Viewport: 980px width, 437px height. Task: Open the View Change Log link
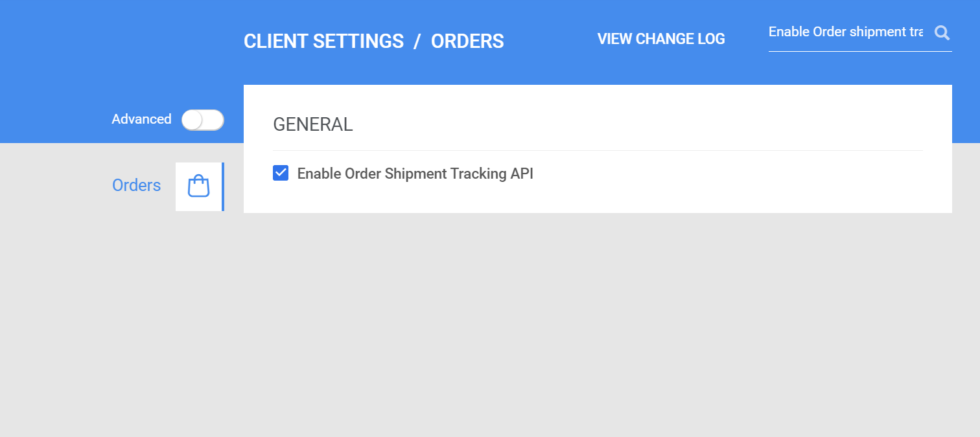pos(661,39)
